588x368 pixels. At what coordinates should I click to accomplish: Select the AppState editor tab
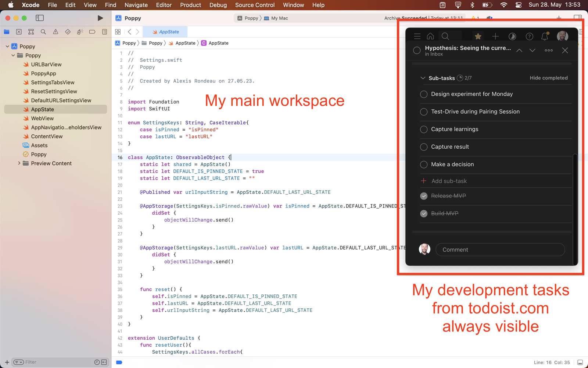[x=165, y=32]
